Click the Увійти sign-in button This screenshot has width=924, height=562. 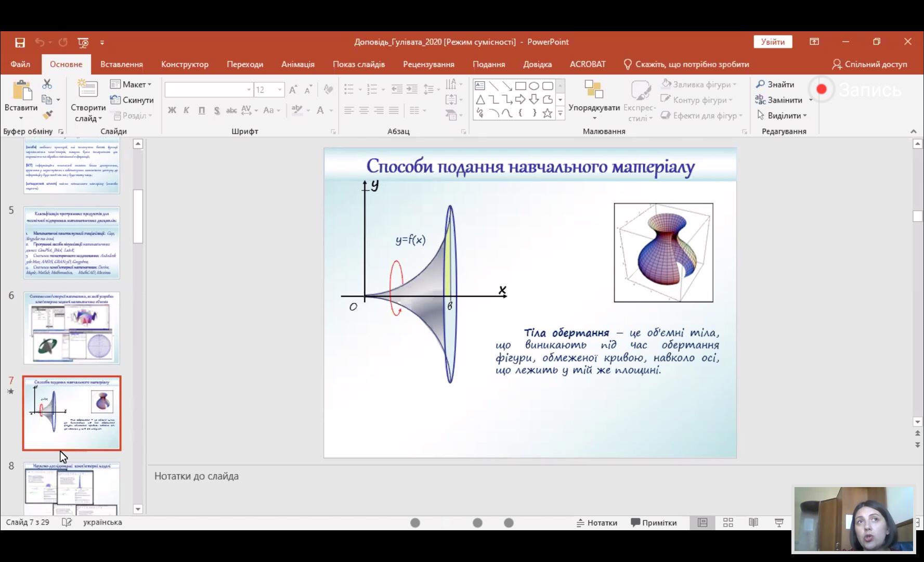click(772, 42)
